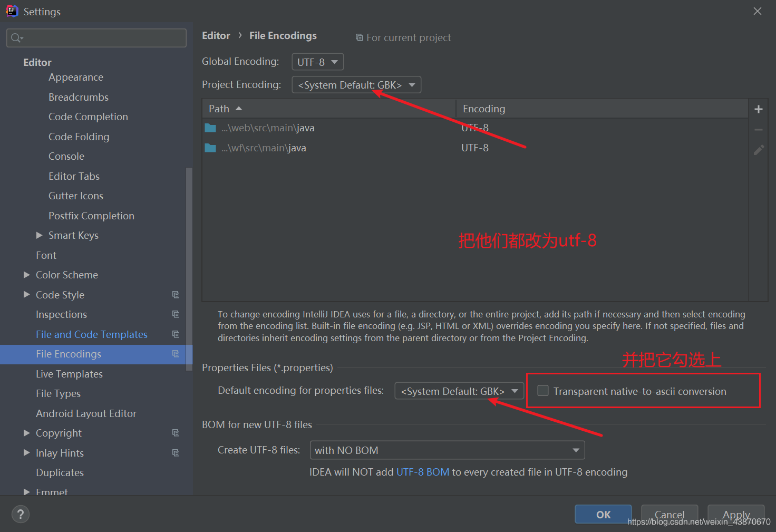Image resolution: width=776 pixels, height=532 pixels.
Task: Click the Cancel button
Action: [x=670, y=515]
